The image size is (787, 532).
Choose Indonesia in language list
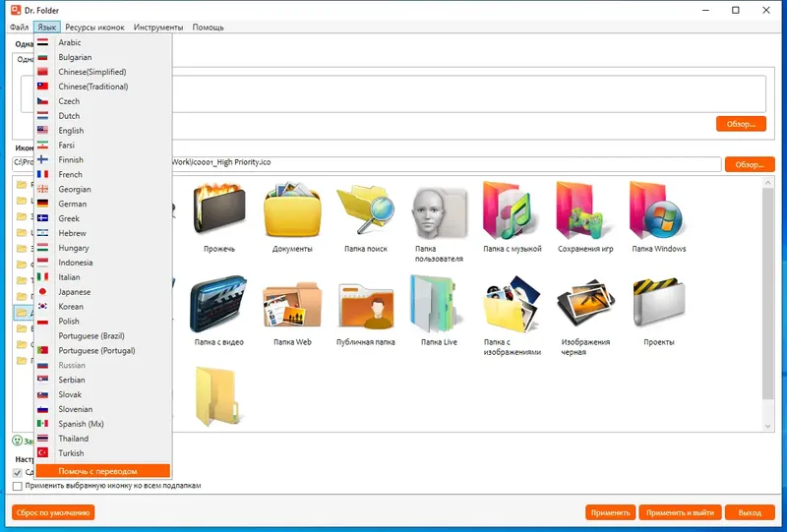point(103,263)
